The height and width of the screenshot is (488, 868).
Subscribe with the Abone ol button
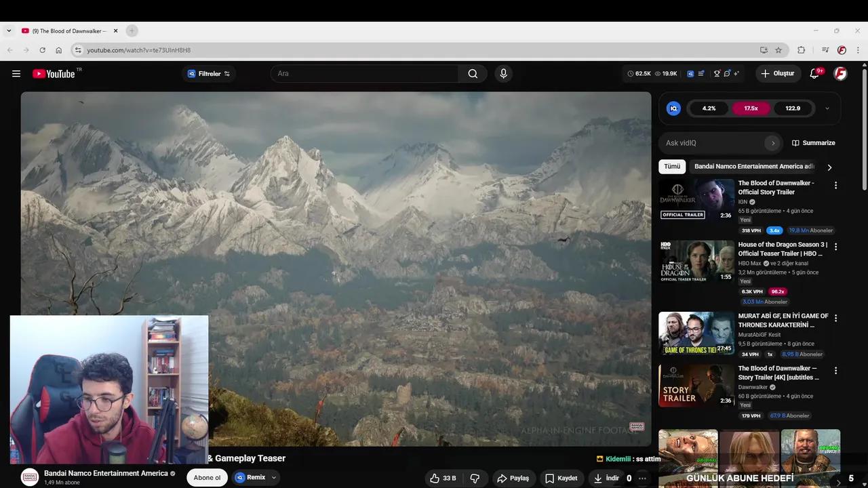pyautogui.click(x=207, y=478)
